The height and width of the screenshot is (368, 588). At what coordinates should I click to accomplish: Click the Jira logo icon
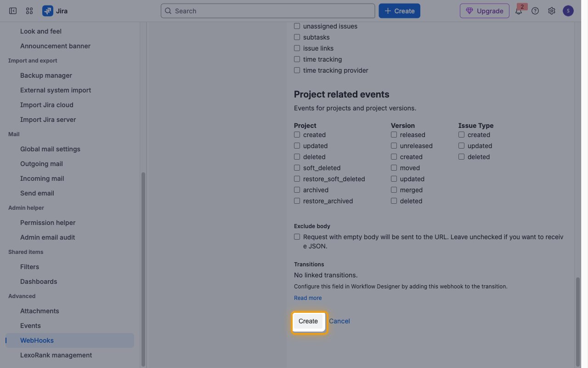(48, 11)
